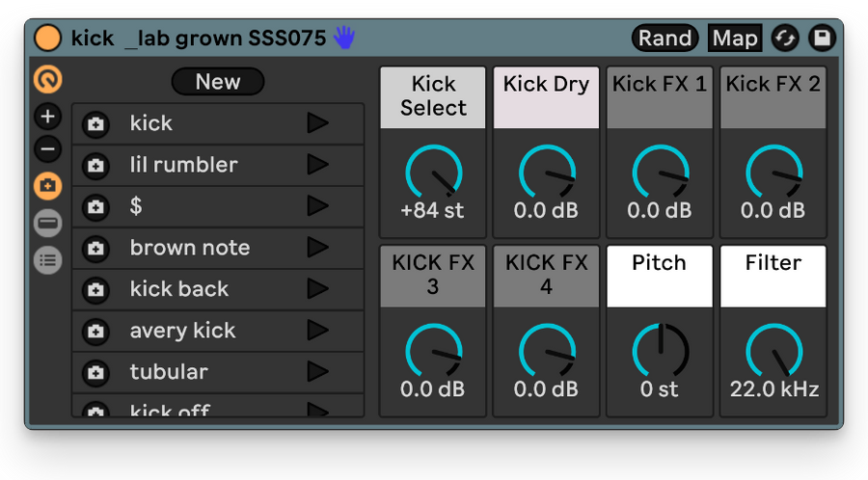Toggle the rack device activator on/off
The width and height of the screenshot is (868, 480).
tap(47, 39)
